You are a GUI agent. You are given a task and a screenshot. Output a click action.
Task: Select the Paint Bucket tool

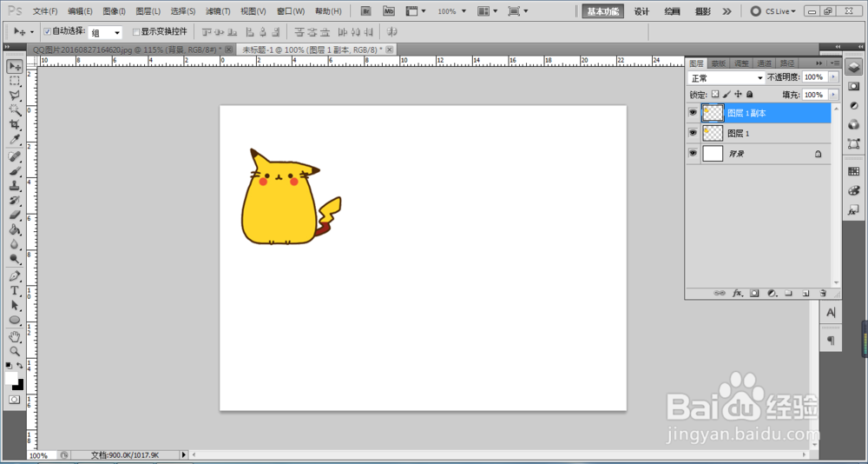click(x=15, y=229)
